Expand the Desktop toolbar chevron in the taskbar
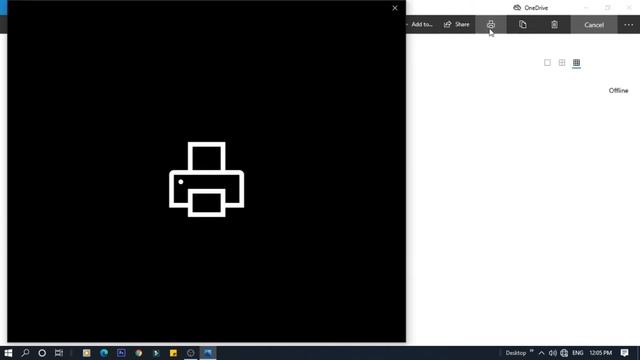640x360 pixels. pyautogui.click(x=531, y=351)
